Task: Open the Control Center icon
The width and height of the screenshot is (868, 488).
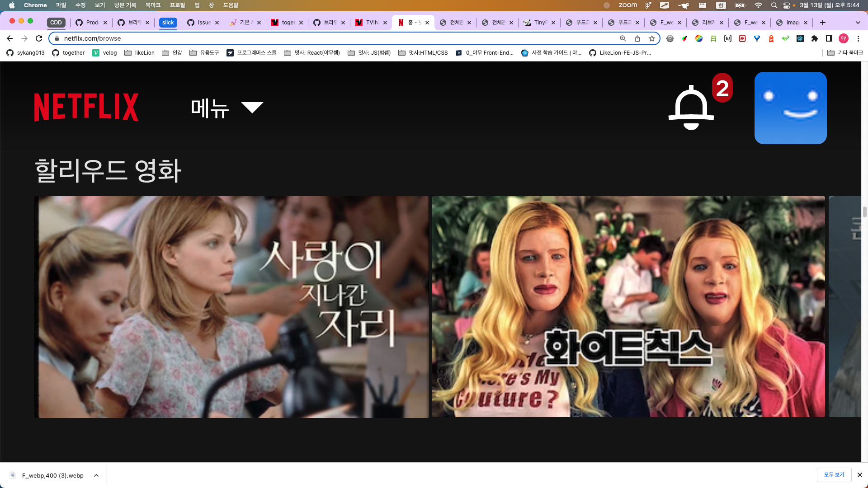Action: tap(787, 5)
